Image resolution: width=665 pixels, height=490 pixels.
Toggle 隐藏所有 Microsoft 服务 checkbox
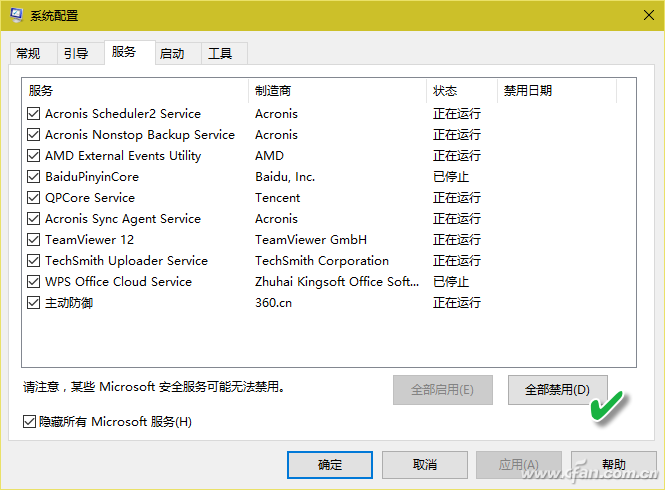[x=29, y=422]
